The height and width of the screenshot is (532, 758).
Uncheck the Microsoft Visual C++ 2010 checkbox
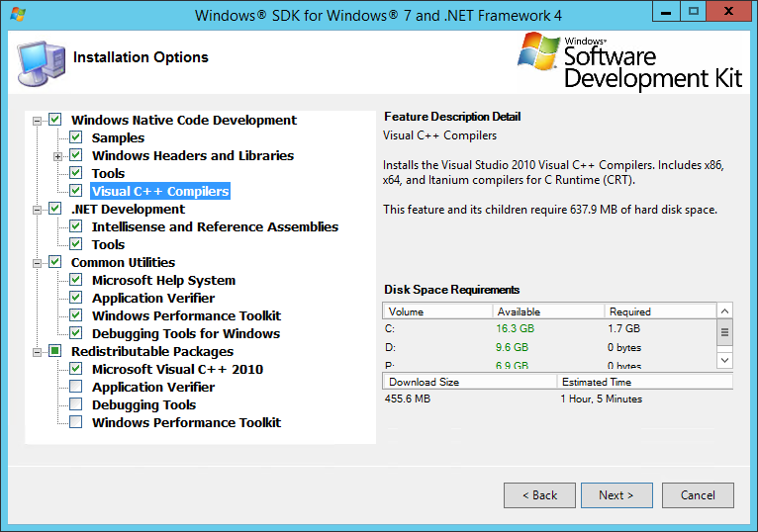(x=76, y=369)
